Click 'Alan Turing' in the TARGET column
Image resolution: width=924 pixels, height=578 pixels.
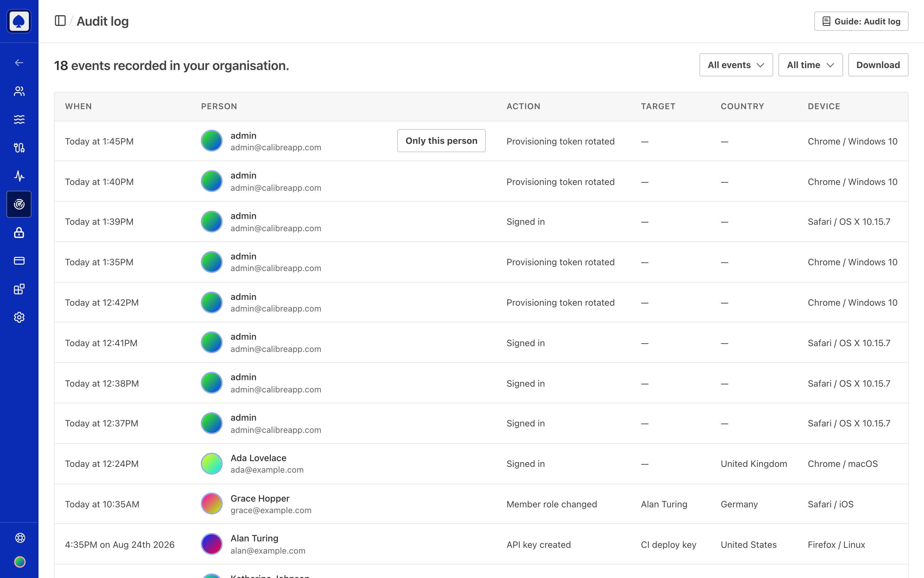pos(664,504)
